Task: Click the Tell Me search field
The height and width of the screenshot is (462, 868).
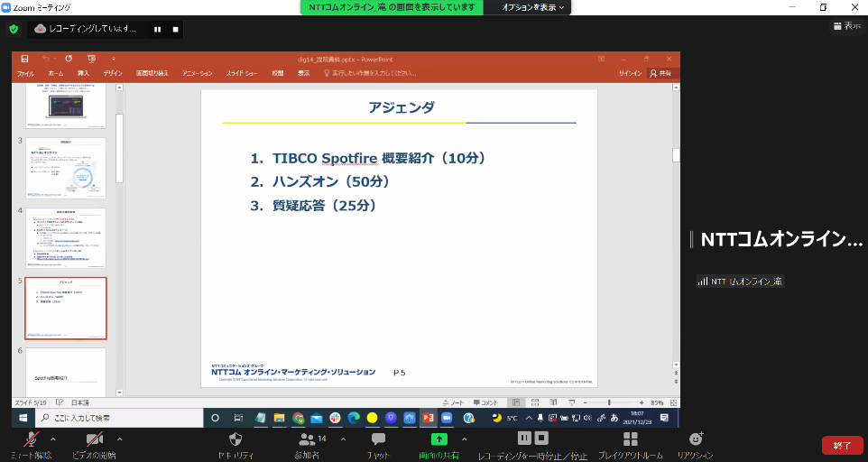Action: (x=370, y=74)
